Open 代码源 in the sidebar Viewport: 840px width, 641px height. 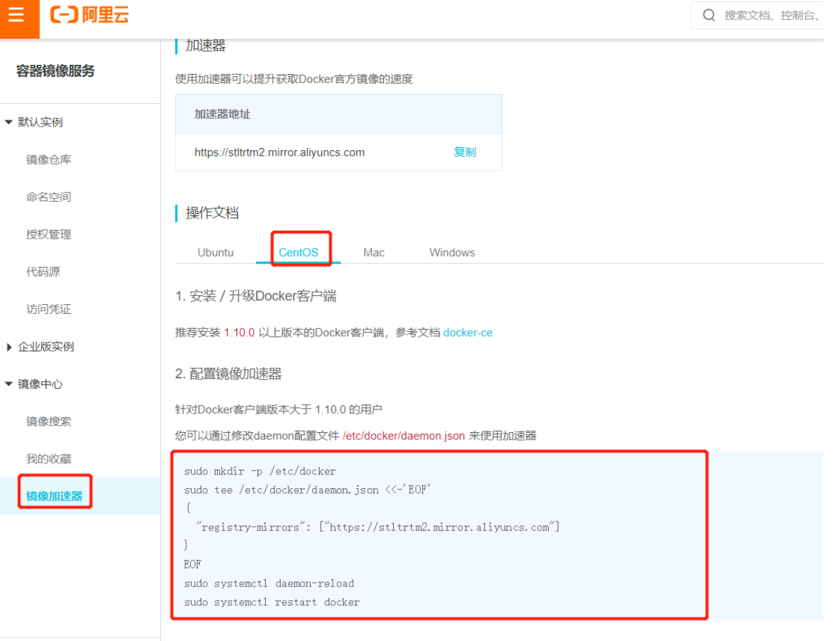coord(43,272)
